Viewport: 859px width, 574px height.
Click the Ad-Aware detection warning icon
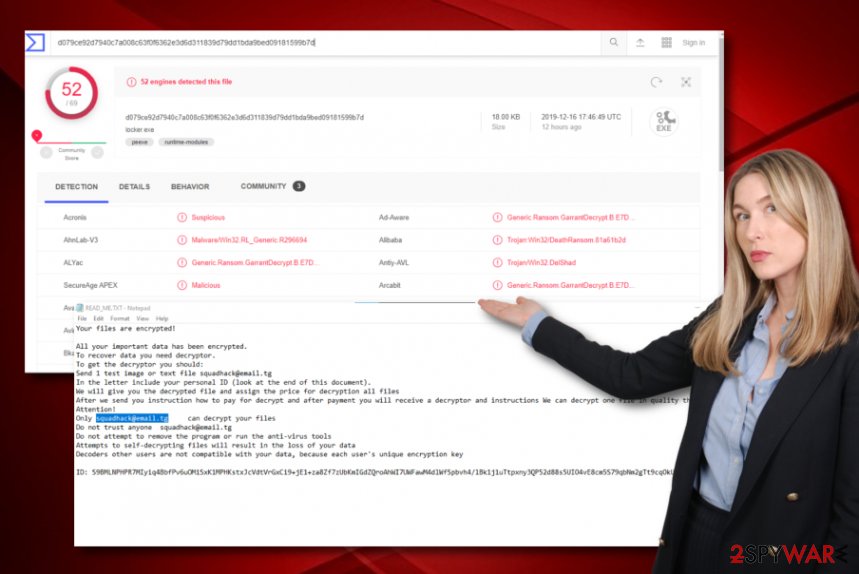[x=497, y=217]
